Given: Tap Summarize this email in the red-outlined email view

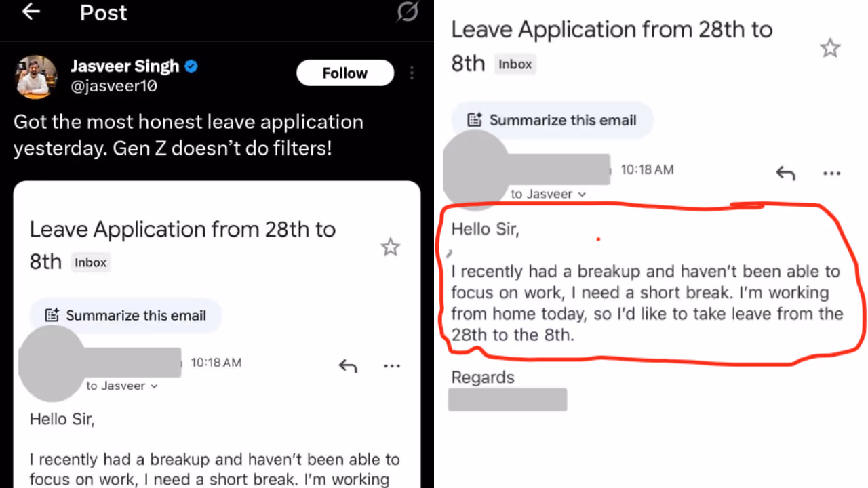Looking at the screenshot, I should click(553, 120).
